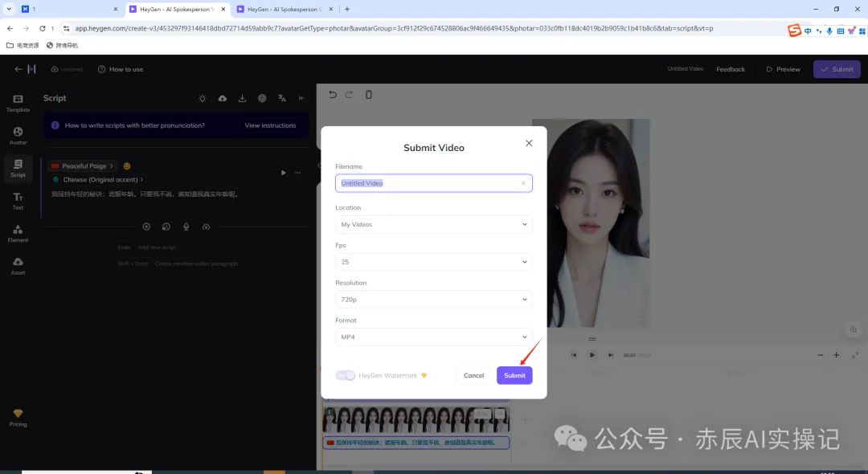
Task: Click the Filename input field
Action: (433, 183)
